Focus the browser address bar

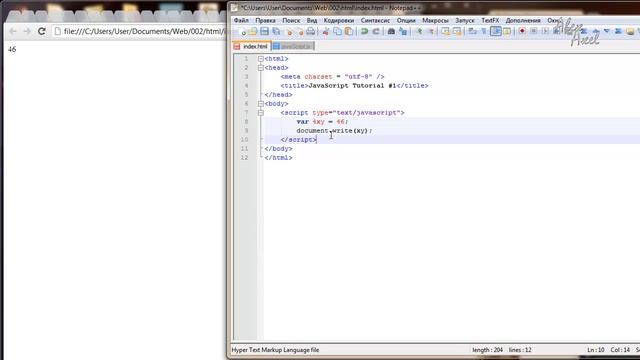click(141, 31)
